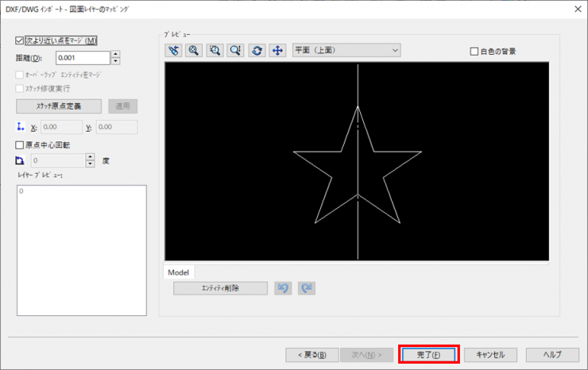The width and height of the screenshot is (588, 370).
Task: Click the sketch origin axis icon beside X
Action: [20, 127]
